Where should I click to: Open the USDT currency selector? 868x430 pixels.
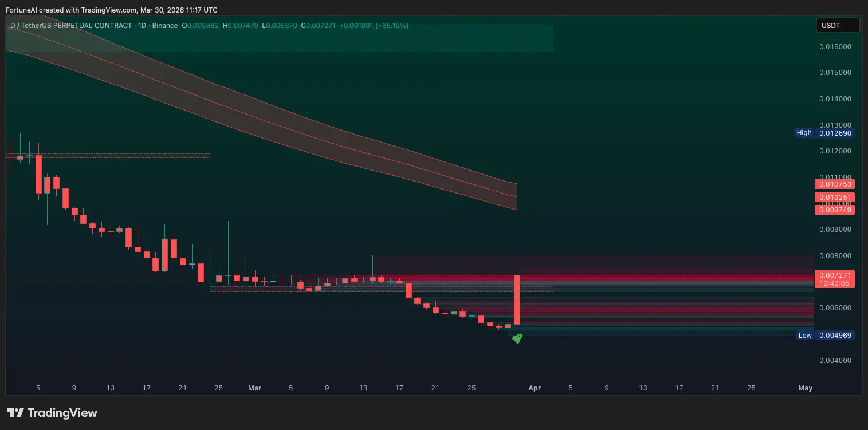pos(838,25)
